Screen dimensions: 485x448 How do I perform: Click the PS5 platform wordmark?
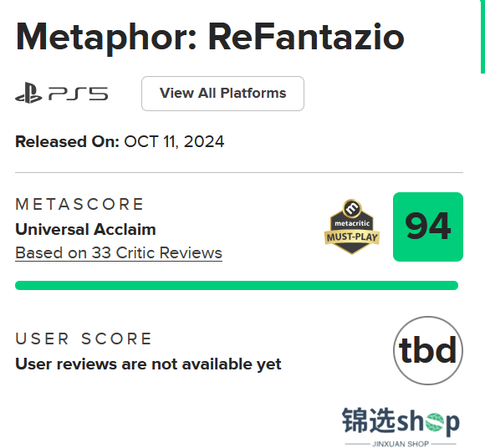point(79,94)
